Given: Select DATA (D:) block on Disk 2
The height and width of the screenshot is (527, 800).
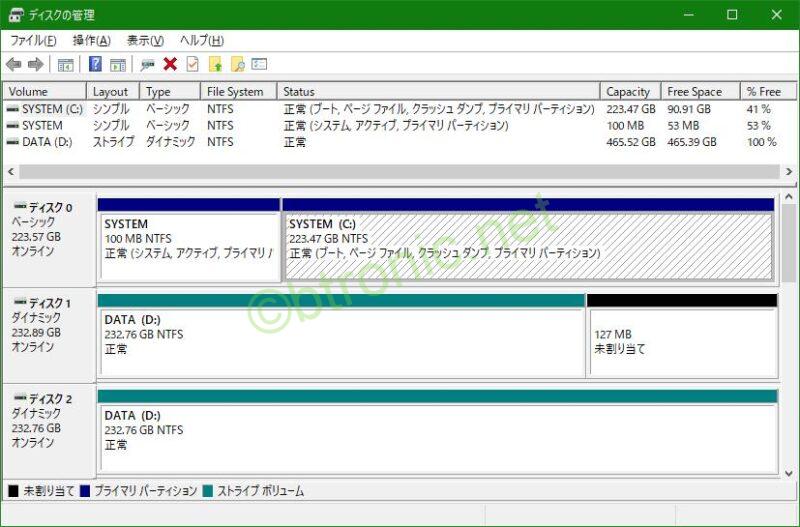Looking at the screenshot, I should tap(438, 432).
